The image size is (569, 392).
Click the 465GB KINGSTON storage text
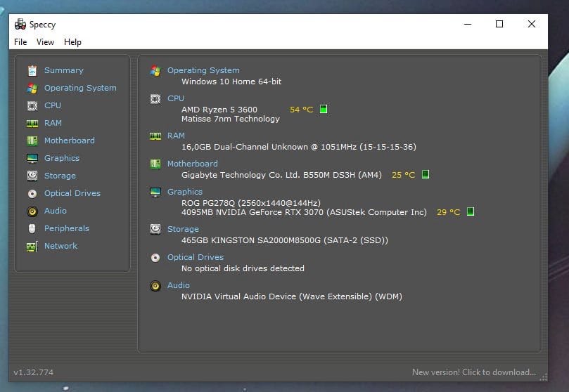pos(284,240)
